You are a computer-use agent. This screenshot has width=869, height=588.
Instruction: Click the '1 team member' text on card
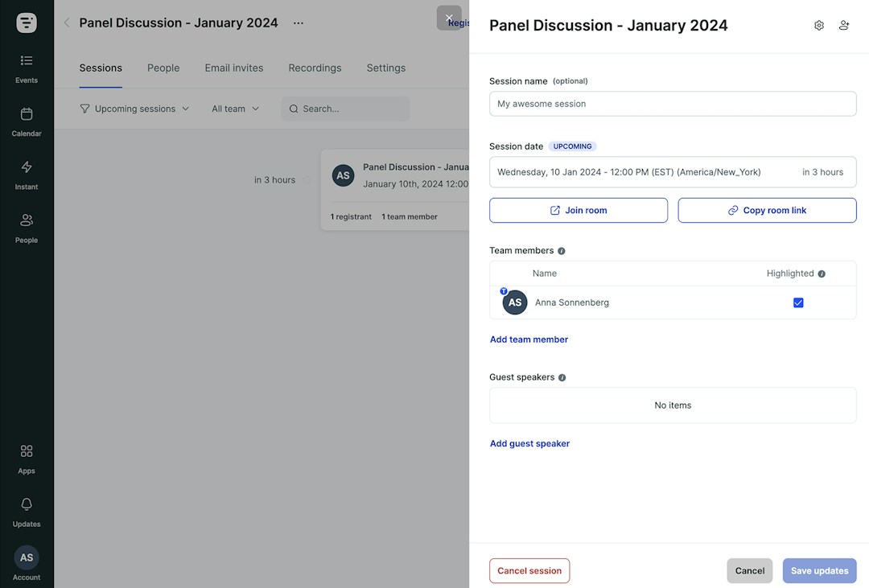409,216
